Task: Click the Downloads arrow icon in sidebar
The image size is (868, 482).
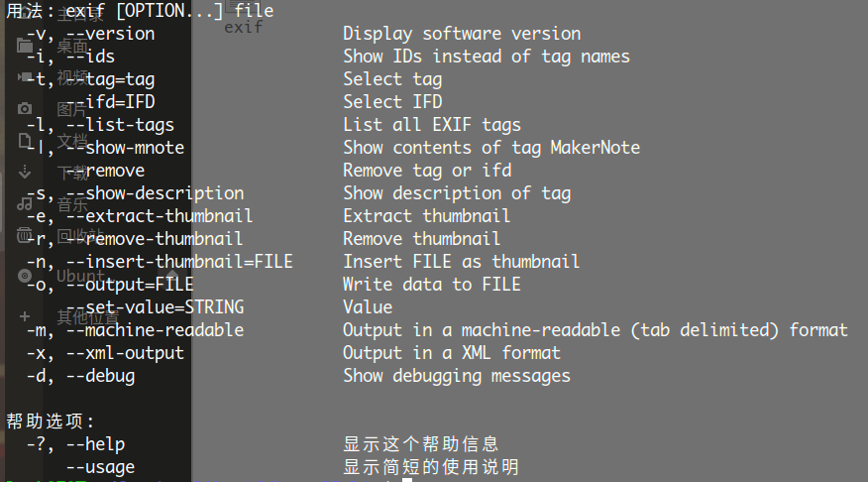Action: click(x=25, y=172)
